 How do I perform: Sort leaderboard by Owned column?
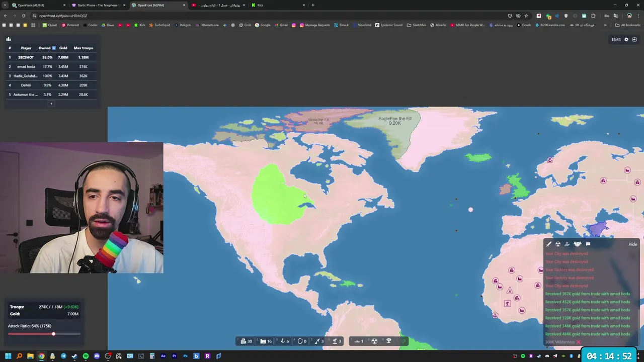(47, 48)
